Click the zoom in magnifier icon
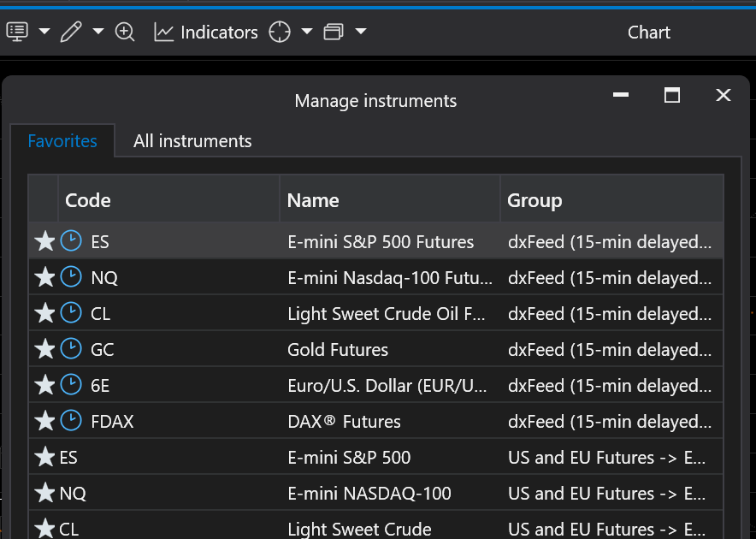Screen dimensions: 756x539 point(125,32)
